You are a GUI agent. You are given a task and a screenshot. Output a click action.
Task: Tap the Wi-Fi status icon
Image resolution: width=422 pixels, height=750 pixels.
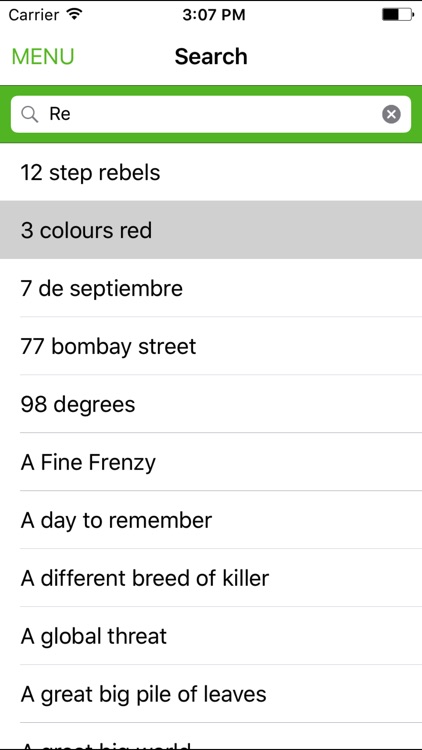74,14
